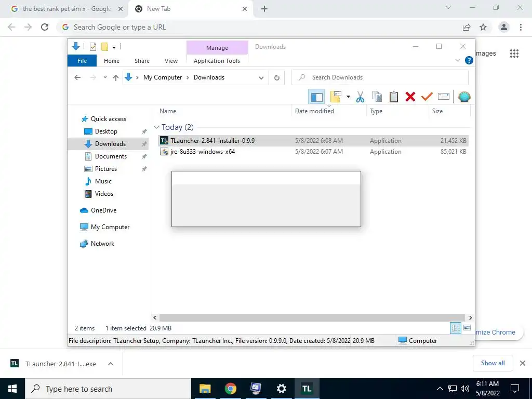The height and width of the screenshot is (399, 532).
Task: Click the Up one level arrow
Action: 116,78
